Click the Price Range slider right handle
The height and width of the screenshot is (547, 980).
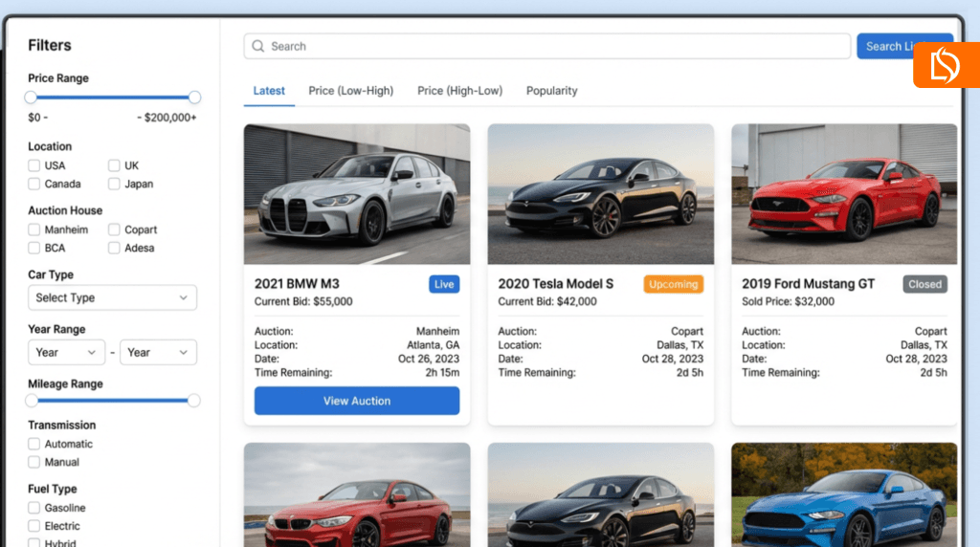point(194,98)
